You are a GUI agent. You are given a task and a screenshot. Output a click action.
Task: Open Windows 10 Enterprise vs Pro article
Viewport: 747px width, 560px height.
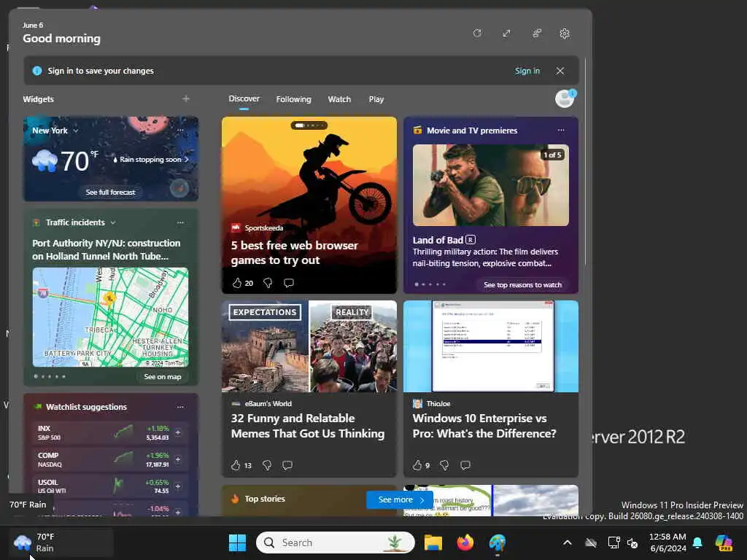(484, 426)
